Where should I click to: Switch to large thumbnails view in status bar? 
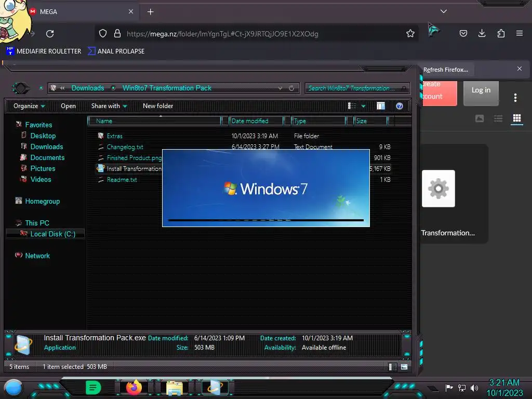(x=404, y=367)
